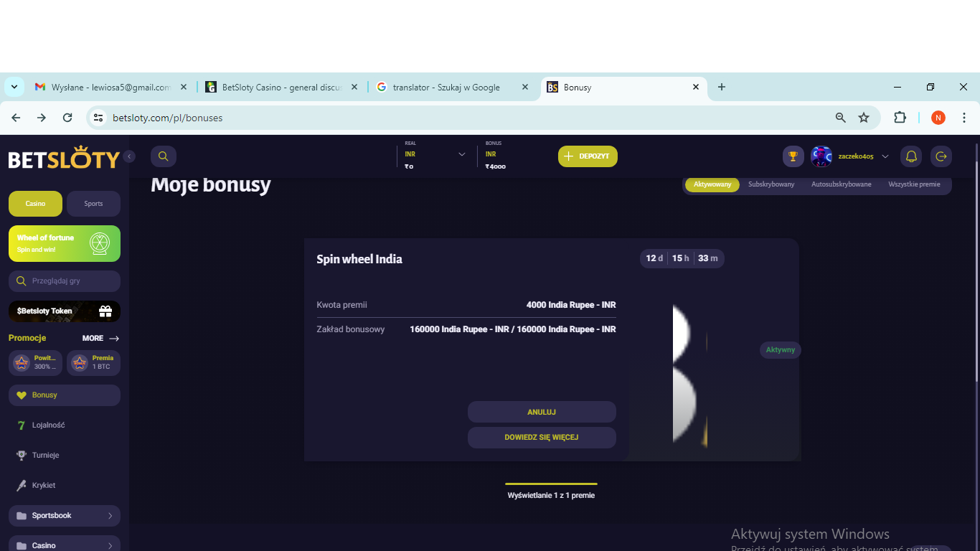Click the Wheel of fortune banner
Image resolution: width=980 pixels, height=551 pixels.
point(65,244)
